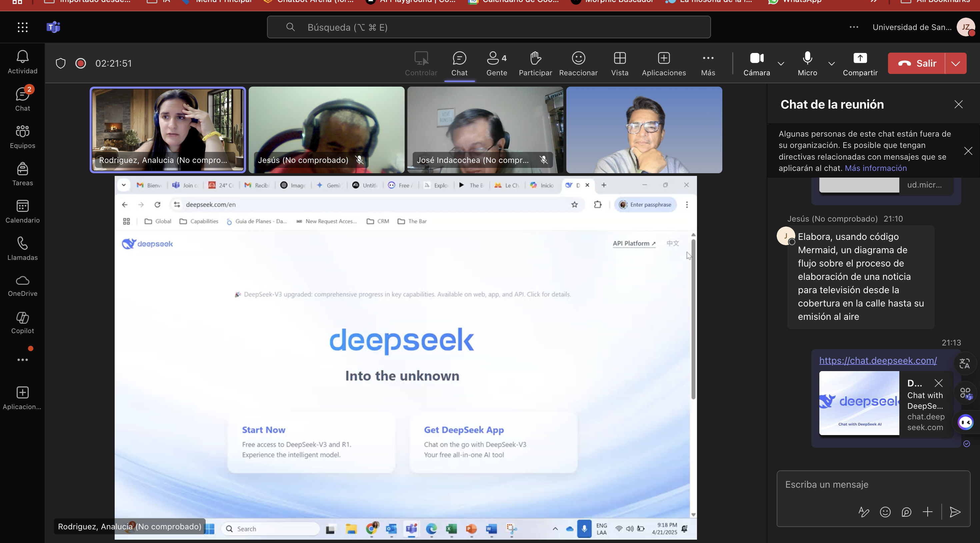980x543 pixels.
Task: Toggle Cámara on or off
Action: click(x=757, y=64)
